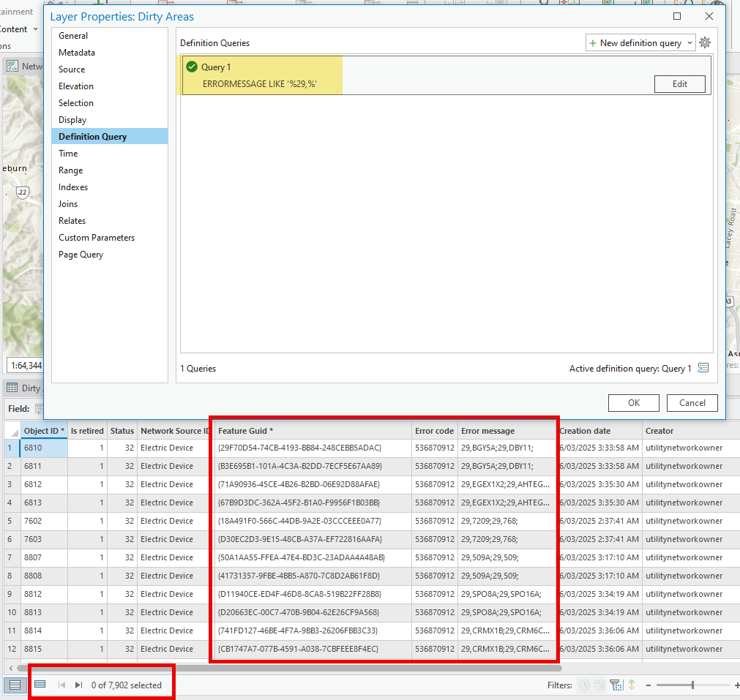Image resolution: width=740 pixels, height=700 pixels.
Task: Open the attribute filter icon near Filters
Action: (x=616, y=685)
